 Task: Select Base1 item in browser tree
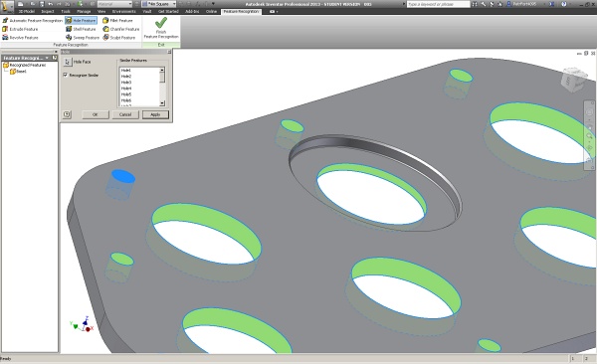click(x=19, y=72)
